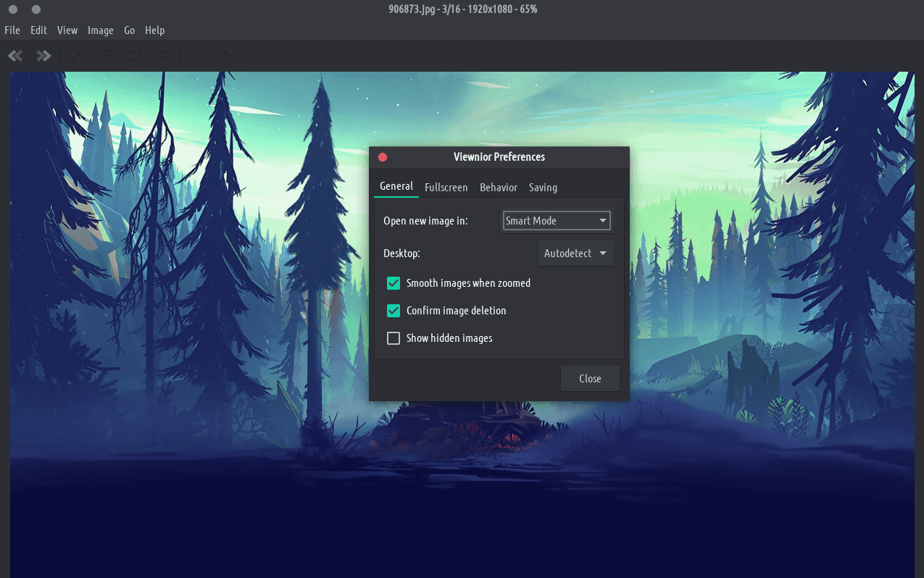The height and width of the screenshot is (578, 924).
Task: Rotate the image right (clockwise)
Action: pos(225,56)
